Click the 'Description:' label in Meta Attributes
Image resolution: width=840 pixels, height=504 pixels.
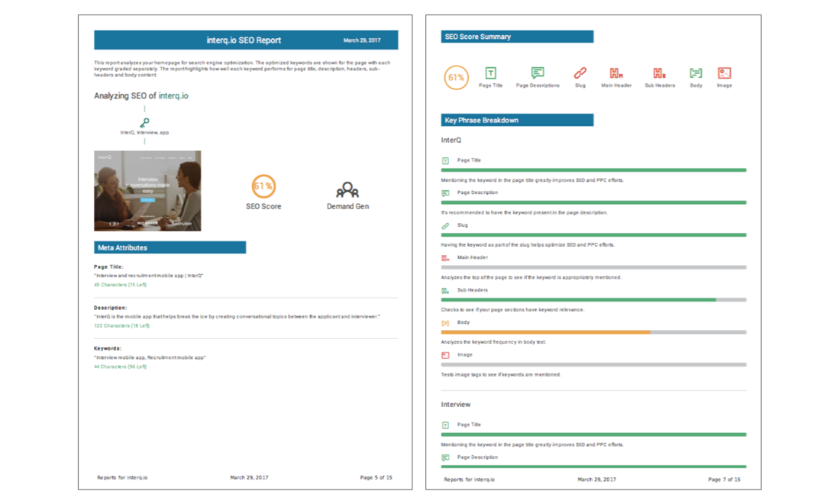(x=111, y=308)
